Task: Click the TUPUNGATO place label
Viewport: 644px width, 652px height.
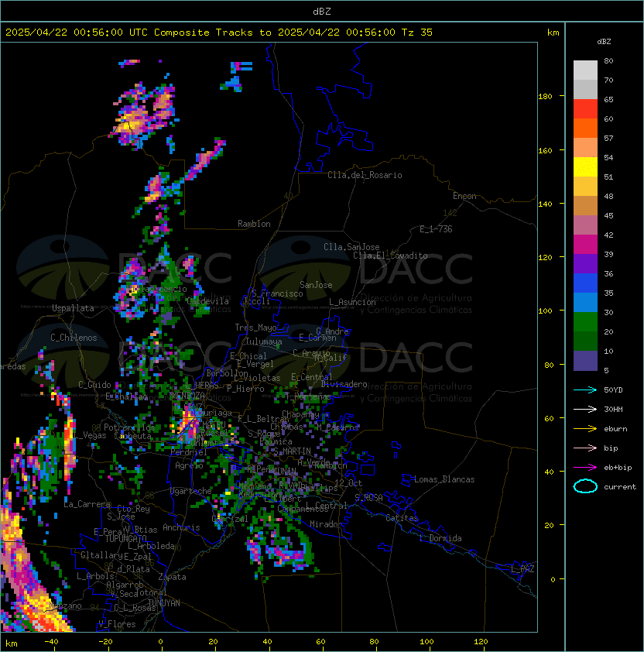Action: pos(126,539)
